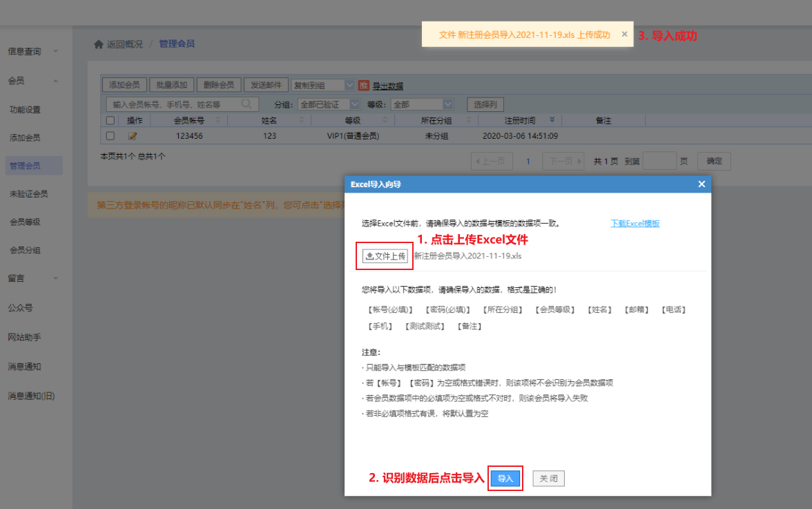Image resolution: width=812 pixels, height=509 pixels.
Task: Click the home icon beside 返回概况
Action: (98, 44)
